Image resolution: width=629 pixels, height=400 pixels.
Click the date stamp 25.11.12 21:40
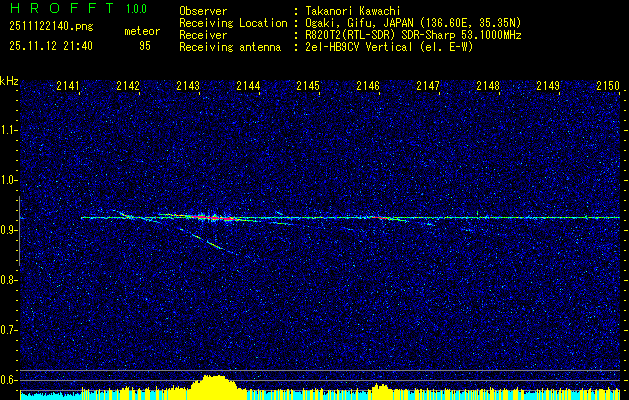point(51,46)
